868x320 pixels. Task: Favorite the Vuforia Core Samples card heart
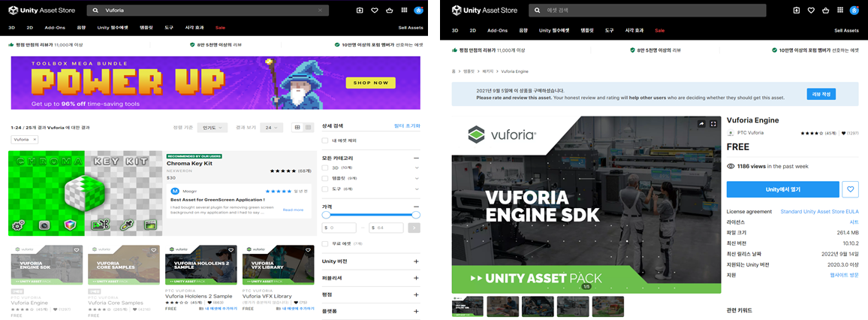(x=153, y=250)
